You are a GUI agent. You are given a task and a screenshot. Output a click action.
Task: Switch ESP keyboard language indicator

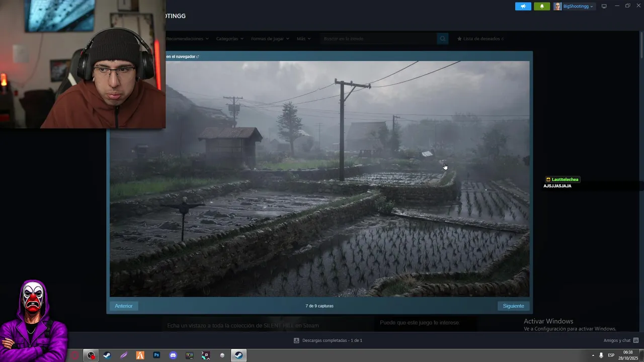point(611,355)
